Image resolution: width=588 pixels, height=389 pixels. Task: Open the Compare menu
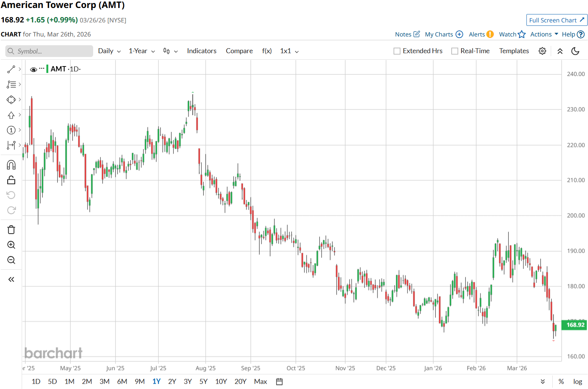tap(239, 51)
